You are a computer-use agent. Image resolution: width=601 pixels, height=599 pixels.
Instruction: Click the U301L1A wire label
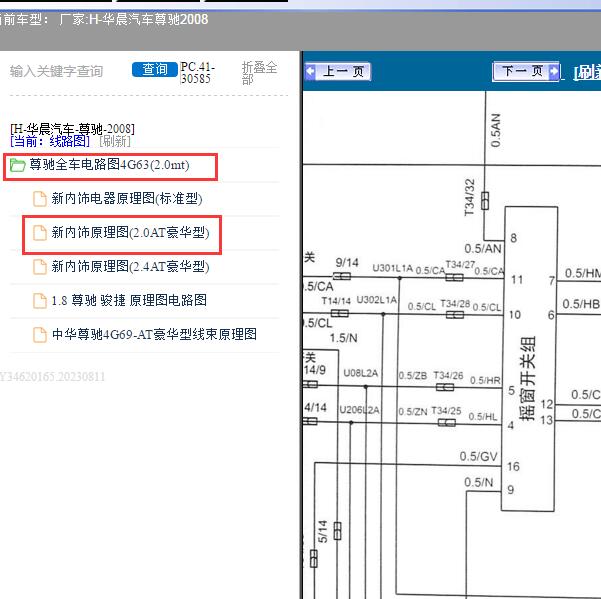[392, 268]
